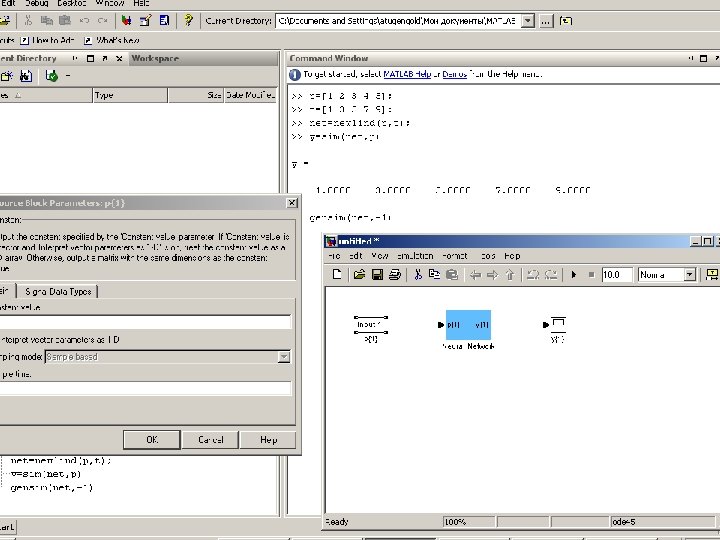Click Copy icon in Simulink toolbar
This screenshot has height=540, width=720.
(434, 275)
